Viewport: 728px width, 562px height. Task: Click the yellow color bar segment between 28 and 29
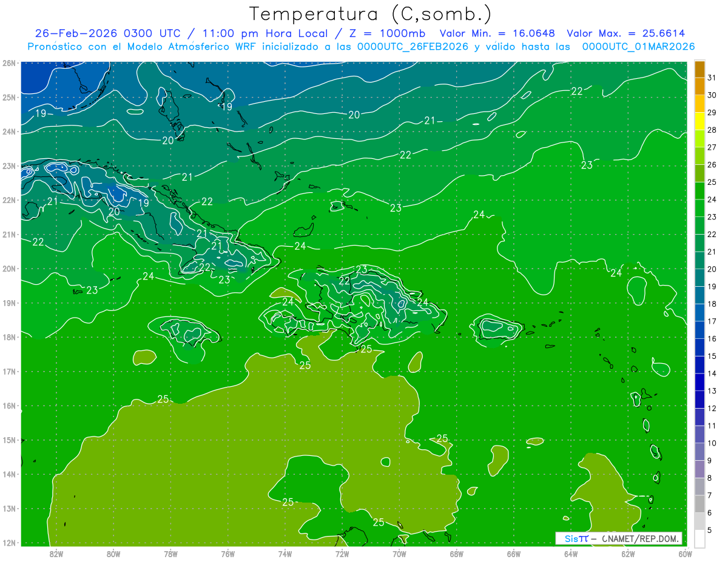[699, 121]
